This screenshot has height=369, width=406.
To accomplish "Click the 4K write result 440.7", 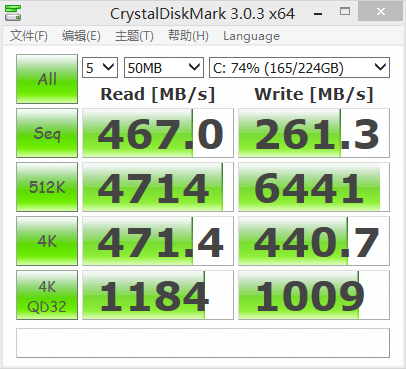I will [x=314, y=241].
